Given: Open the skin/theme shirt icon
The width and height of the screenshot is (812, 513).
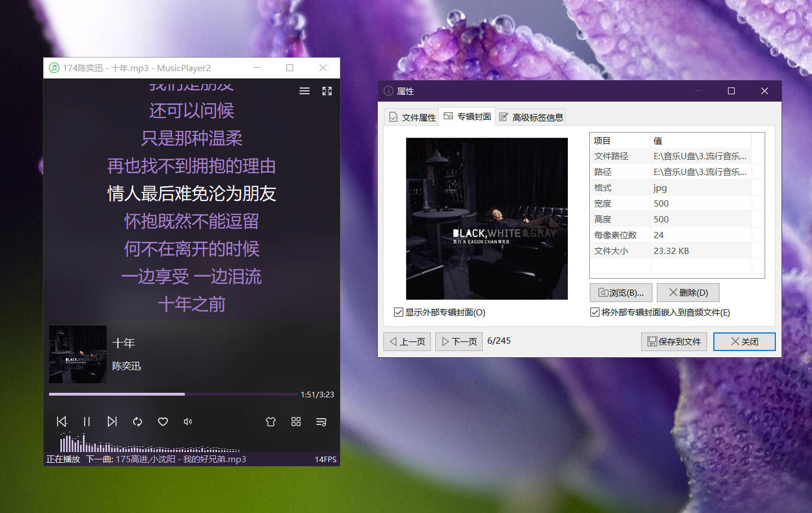Looking at the screenshot, I should [x=271, y=422].
